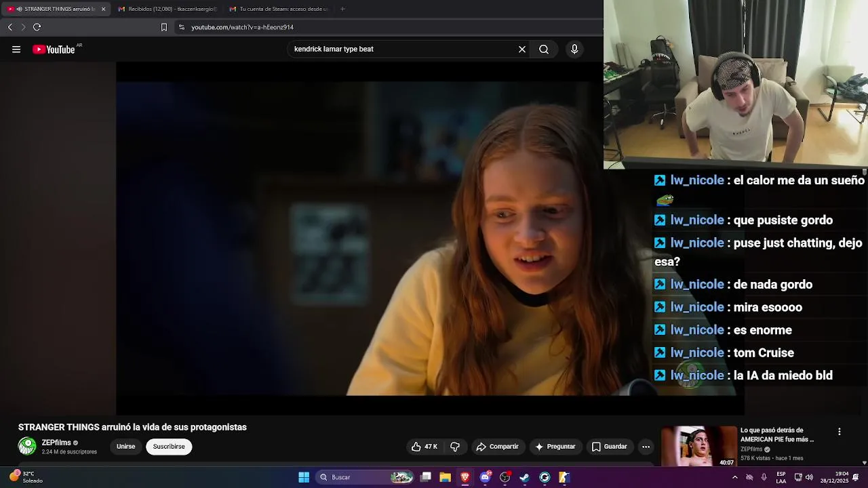Open the ZEPfilms channel avatar
Viewport: 868px width, 488px height.
pyautogui.click(x=27, y=446)
